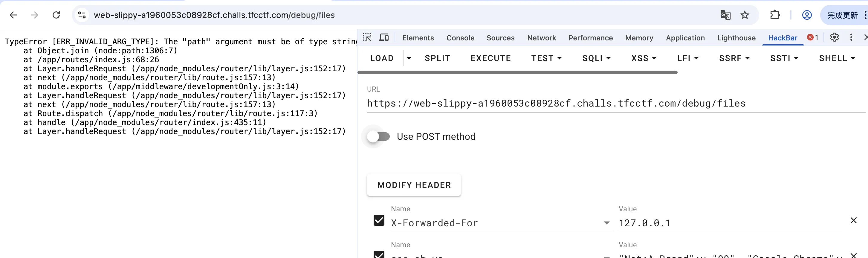Remove the X-Forwarded-For header row
Image resolution: width=868 pixels, height=258 pixels.
tap(854, 221)
